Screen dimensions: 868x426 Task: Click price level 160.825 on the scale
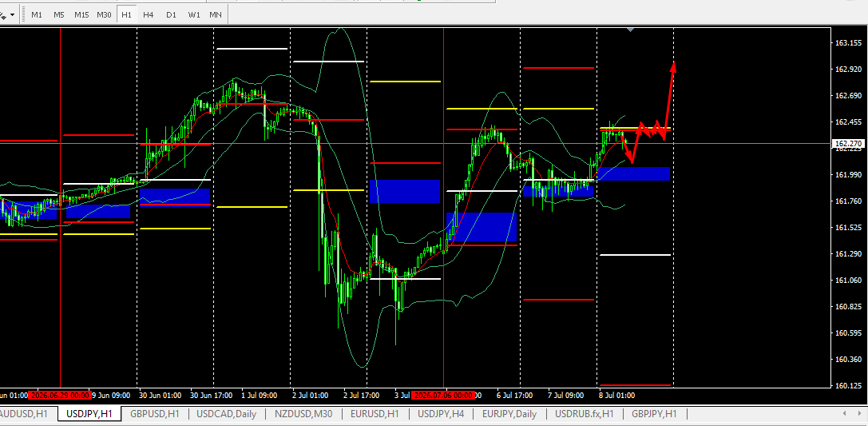(x=847, y=306)
